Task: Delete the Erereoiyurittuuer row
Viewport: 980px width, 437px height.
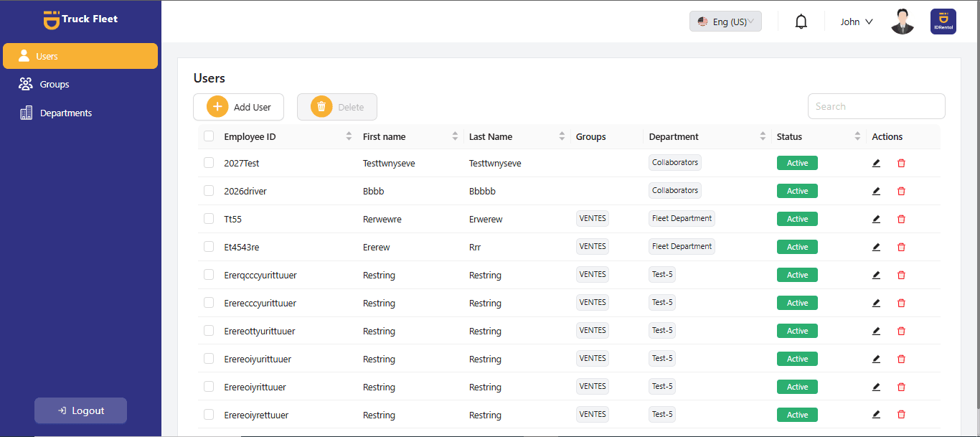Action: pos(901,359)
